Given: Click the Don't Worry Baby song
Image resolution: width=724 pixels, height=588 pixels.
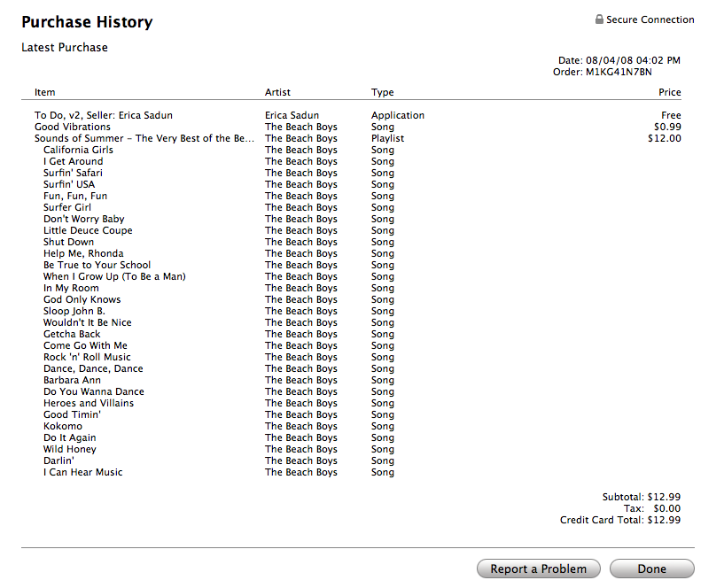Looking at the screenshot, I should pos(83,220).
